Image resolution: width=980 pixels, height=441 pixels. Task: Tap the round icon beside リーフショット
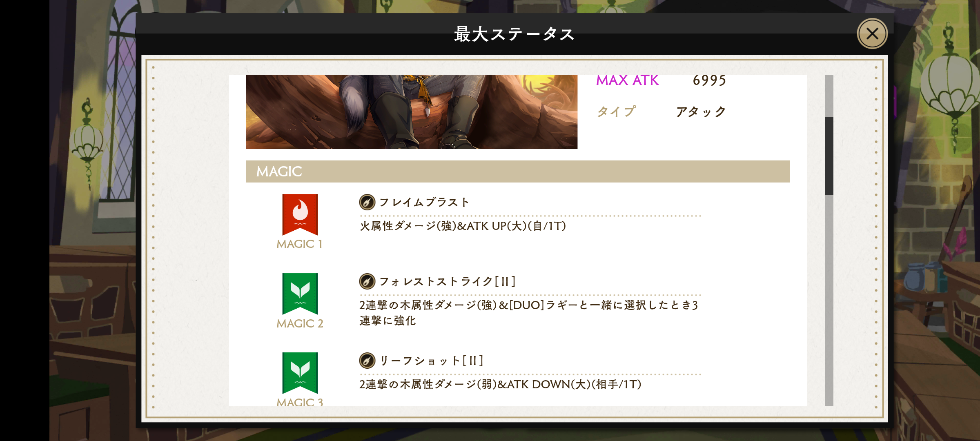click(x=367, y=361)
